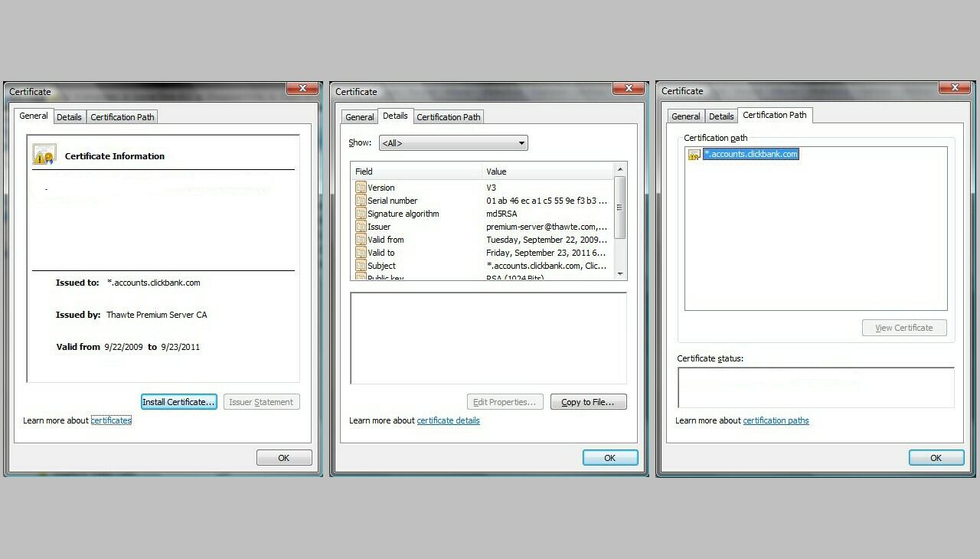This screenshot has width=980, height=559.
Task: Select the Subject value '*.accounts.clickbank.com, Clic...'
Action: (547, 266)
